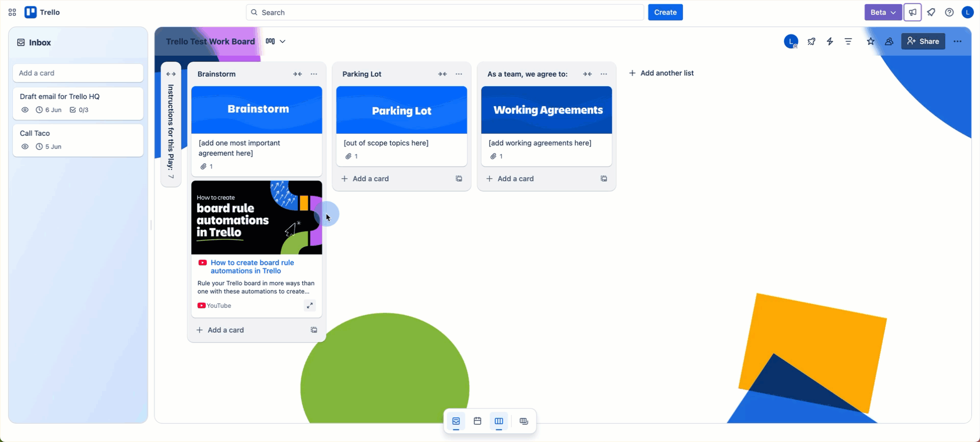Viewport: 980px width, 442px height.
Task: Open the board rule automations video thumbnail
Action: click(x=257, y=217)
